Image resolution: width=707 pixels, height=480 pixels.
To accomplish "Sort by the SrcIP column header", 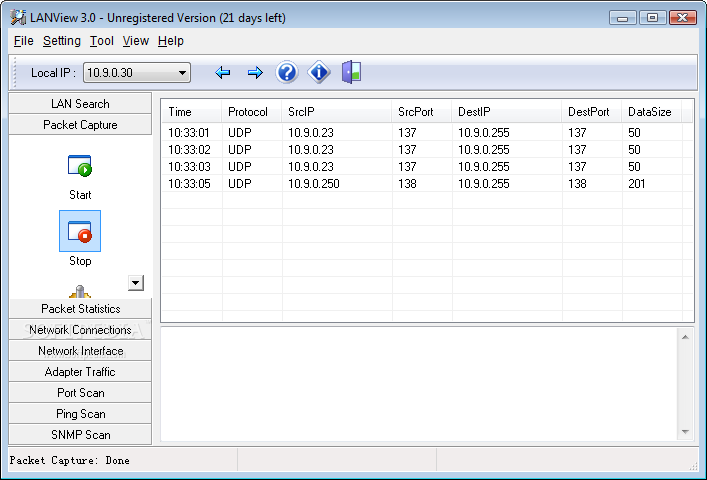I will click(337, 112).
